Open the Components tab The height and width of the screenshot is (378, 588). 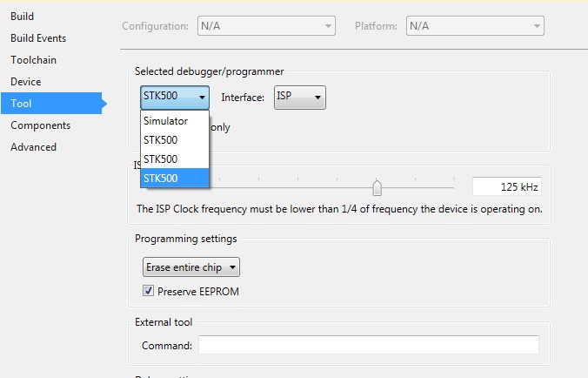(x=40, y=125)
